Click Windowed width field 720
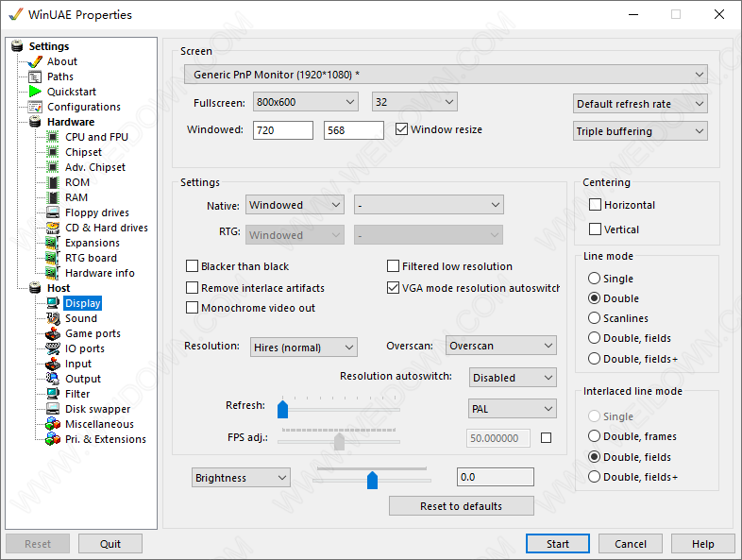 point(283,130)
